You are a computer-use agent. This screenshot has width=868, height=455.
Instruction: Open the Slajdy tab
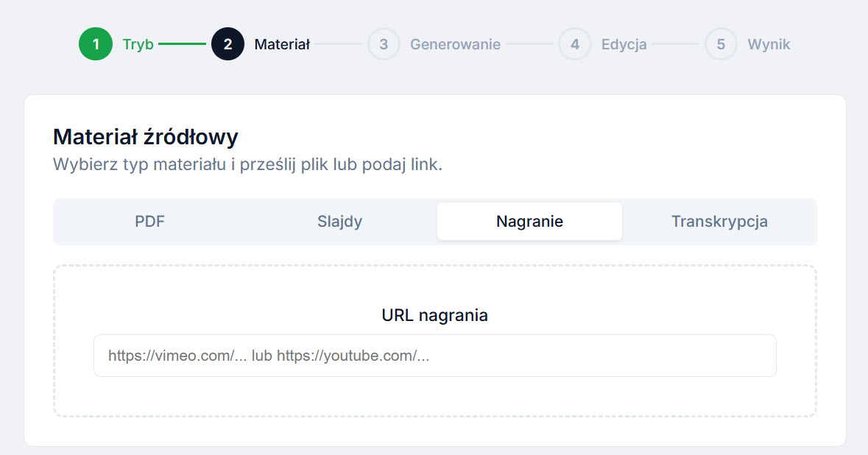click(339, 221)
